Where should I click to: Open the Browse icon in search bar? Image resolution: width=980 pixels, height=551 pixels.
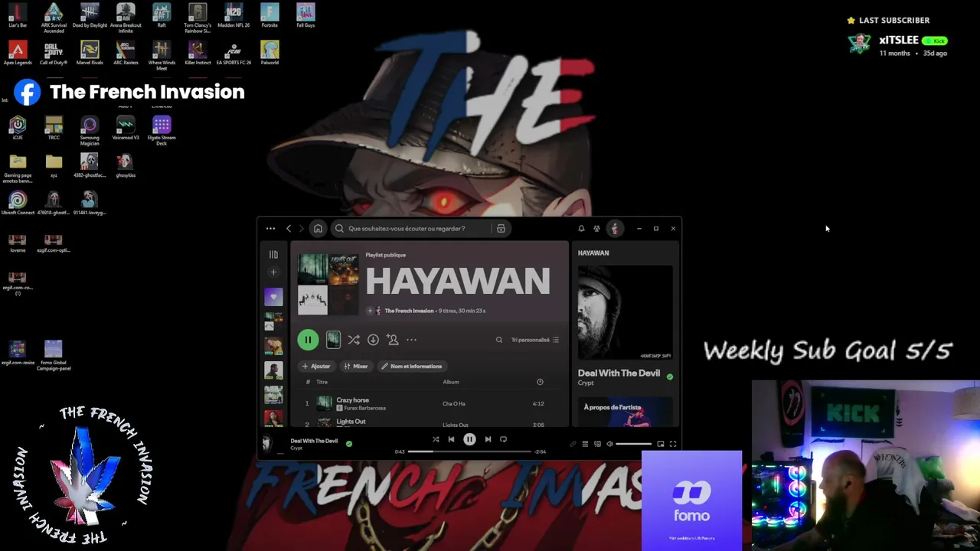point(501,228)
